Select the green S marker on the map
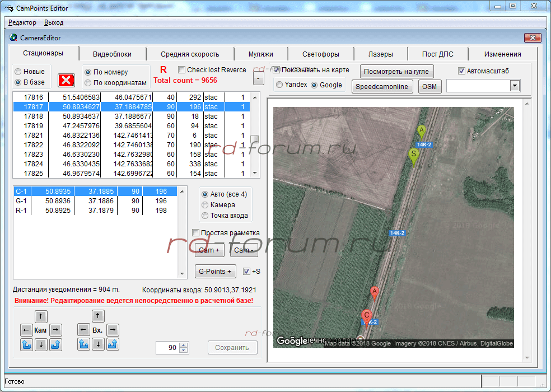Image resolution: width=551 pixels, height=392 pixels. pyautogui.click(x=414, y=156)
